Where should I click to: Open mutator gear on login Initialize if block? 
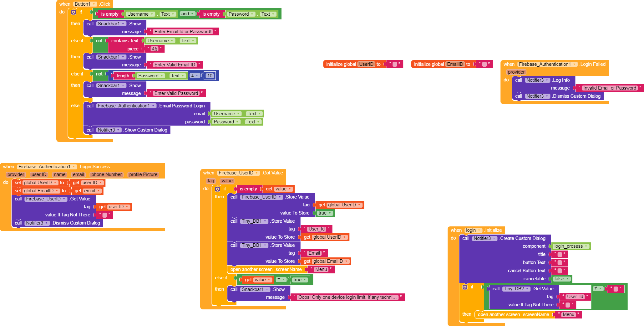(x=465, y=287)
